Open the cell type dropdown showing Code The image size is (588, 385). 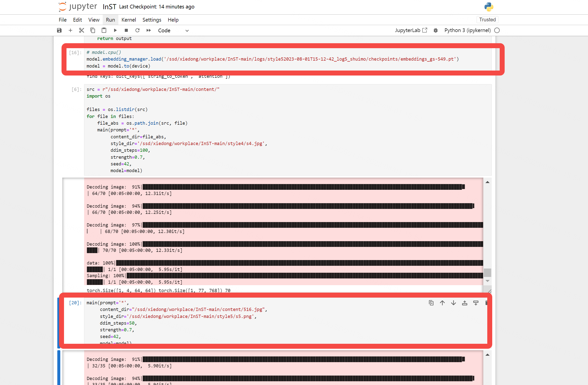pos(173,30)
